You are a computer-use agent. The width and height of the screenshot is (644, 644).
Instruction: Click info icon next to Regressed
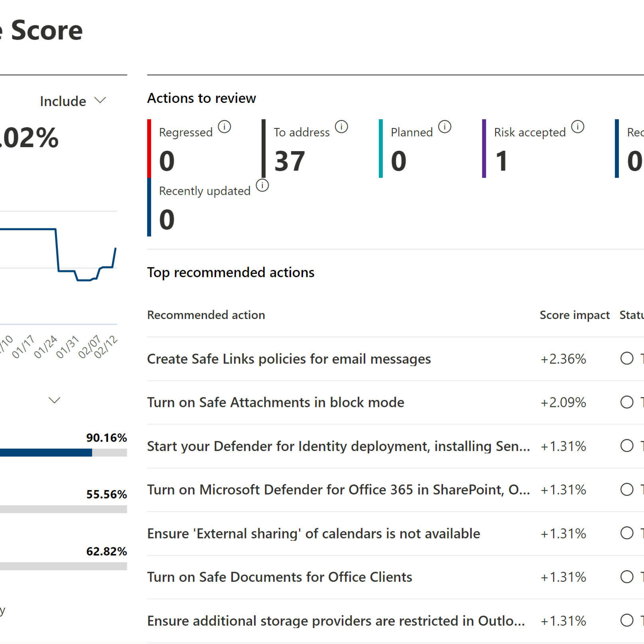coord(224,127)
